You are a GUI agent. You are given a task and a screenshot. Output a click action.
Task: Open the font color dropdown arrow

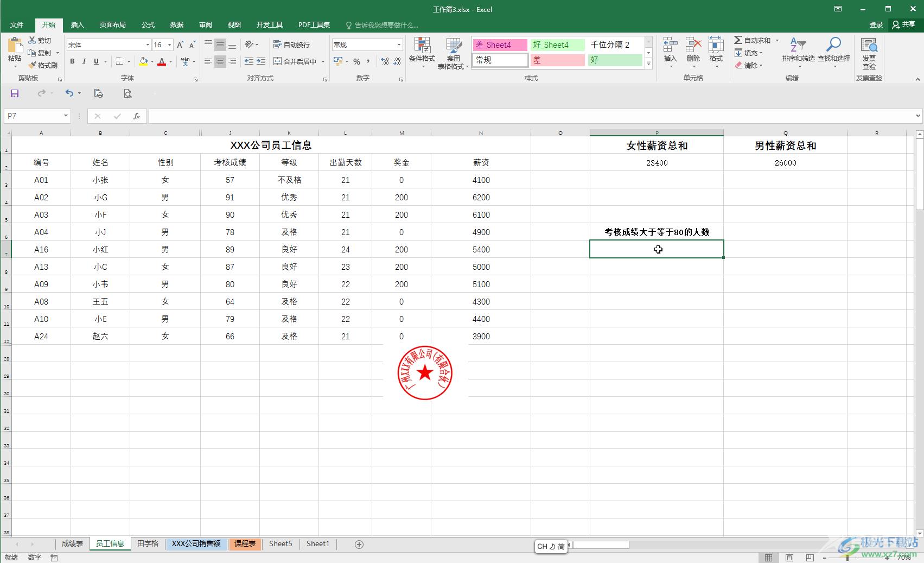170,61
